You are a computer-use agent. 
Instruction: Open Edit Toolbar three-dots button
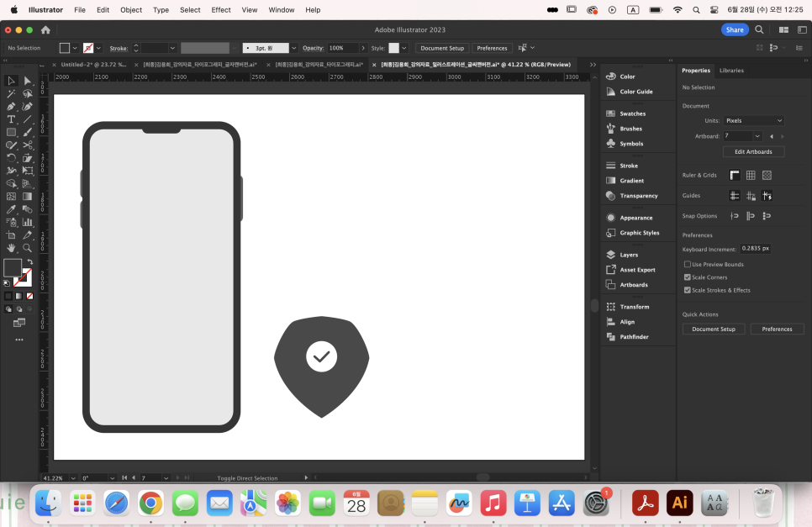click(19, 340)
